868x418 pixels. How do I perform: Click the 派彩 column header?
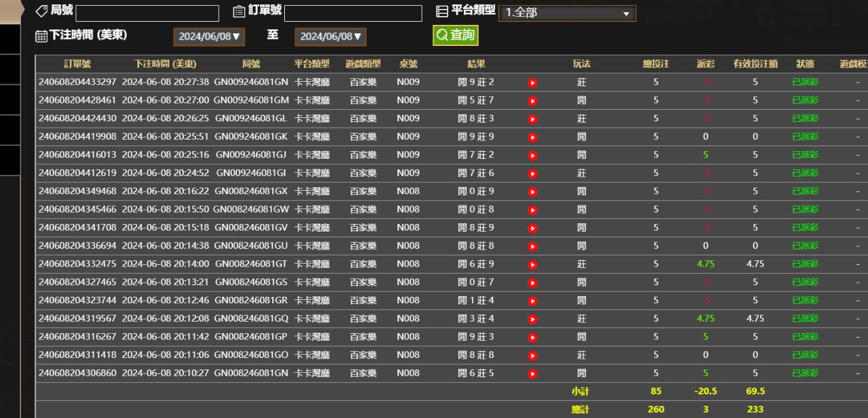(x=706, y=64)
